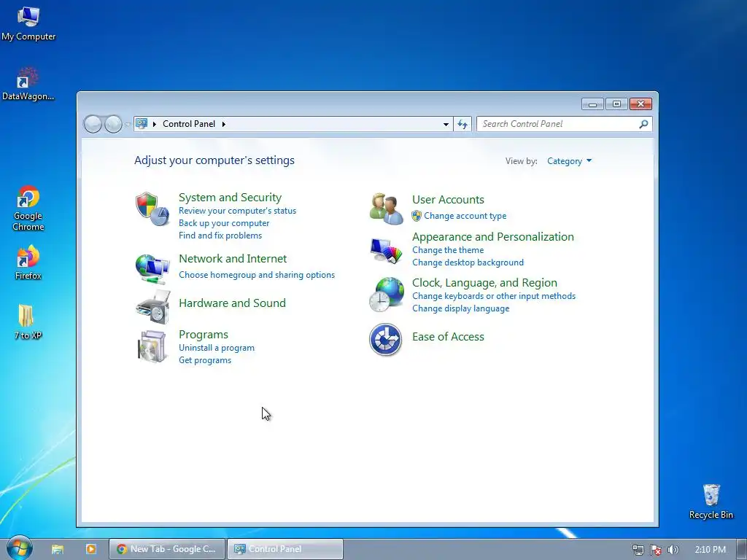Open the Network and Internet category link
This screenshot has width=747, height=560.
point(233,259)
